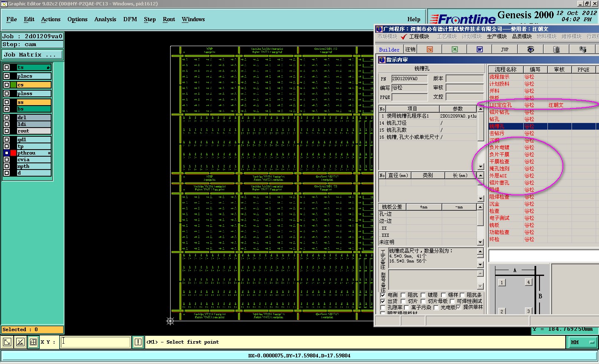Click the Excel export icon in toolbar
The height and width of the screenshot is (364, 599).
tap(455, 49)
